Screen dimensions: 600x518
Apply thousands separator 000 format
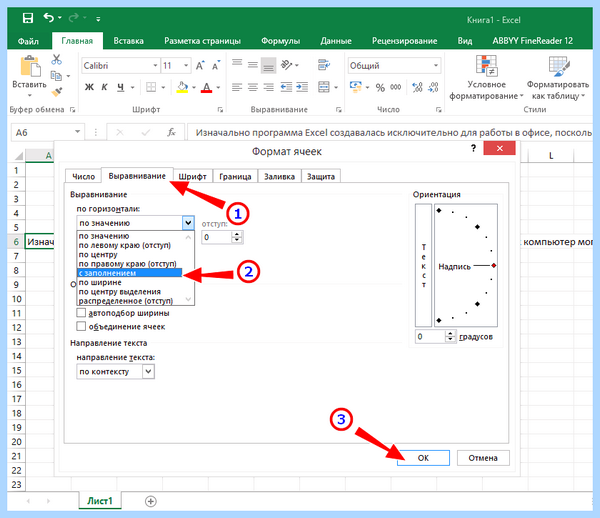click(396, 88)
